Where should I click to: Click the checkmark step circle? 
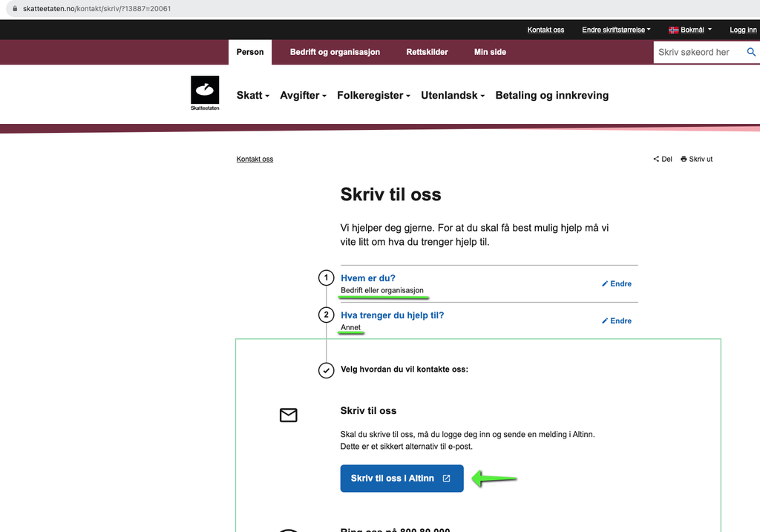pos(326,370)
